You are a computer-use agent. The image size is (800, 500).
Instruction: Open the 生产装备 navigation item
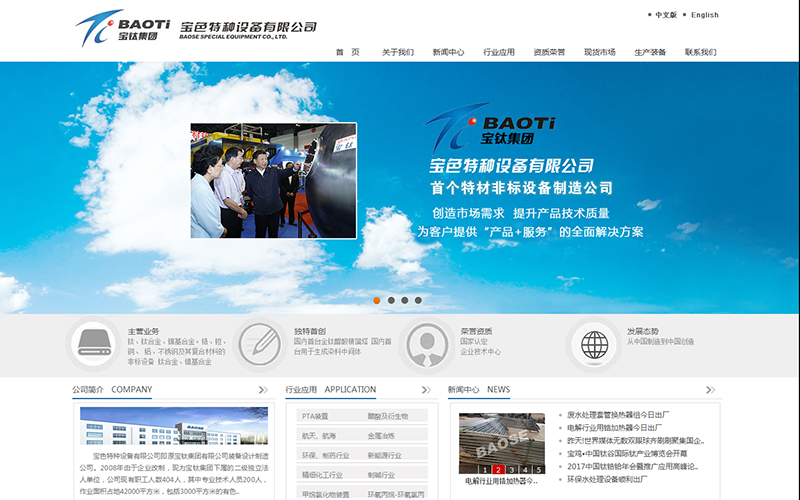[650, 52]
